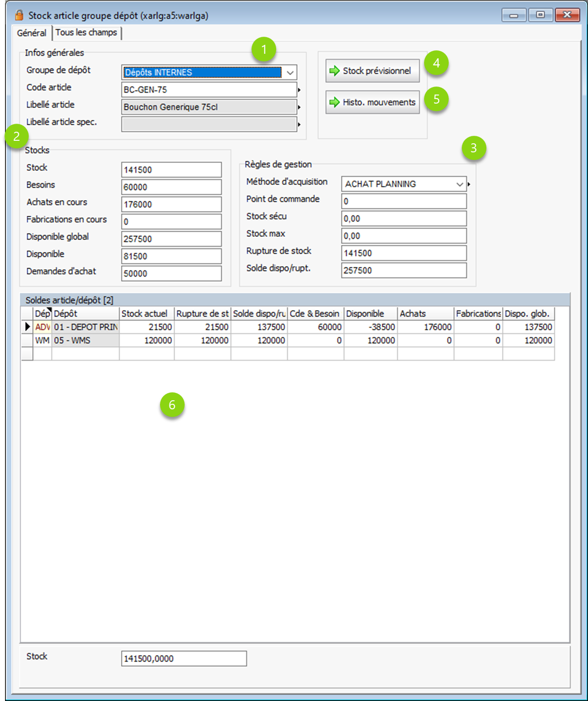588x701 pixels.
Task: Click small arrow next to Code article field
Action: click(x=299, y=90)
